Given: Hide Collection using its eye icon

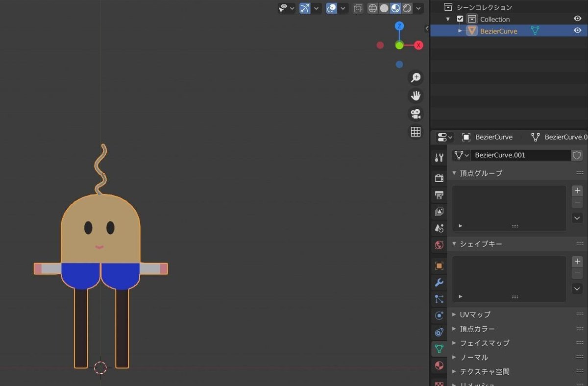Looking at the screenshot, I should click(577, 19).
